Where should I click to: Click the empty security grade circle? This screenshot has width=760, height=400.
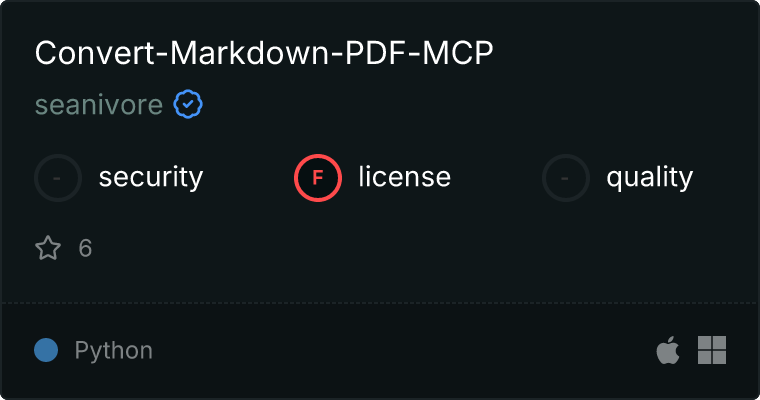point(58,178)
